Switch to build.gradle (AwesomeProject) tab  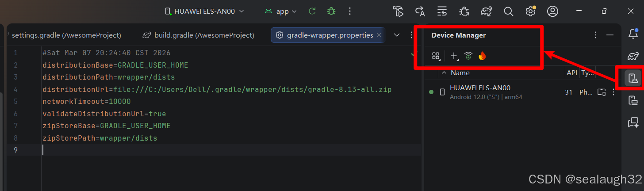coord(198,35)
